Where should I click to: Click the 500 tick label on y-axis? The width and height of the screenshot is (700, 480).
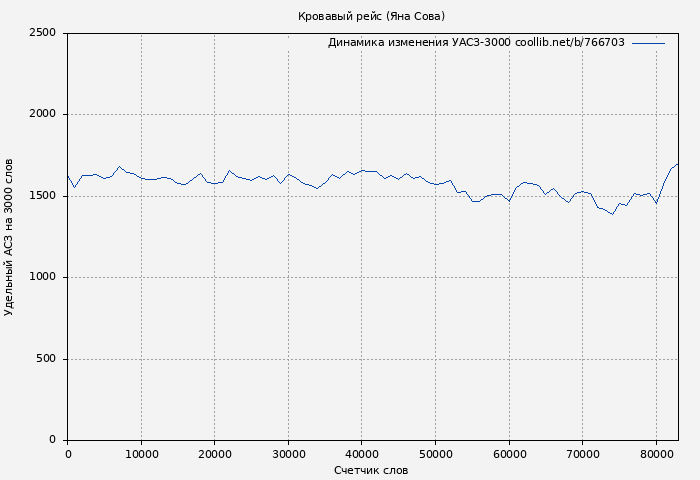[x=46, y=359]
